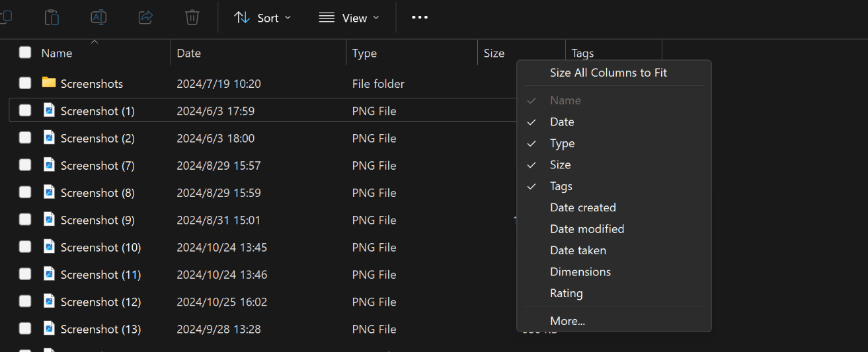Screen dimensions: 868x352
Task: Select the Screenshot (13) file name
Action: [x=101, y=329]
